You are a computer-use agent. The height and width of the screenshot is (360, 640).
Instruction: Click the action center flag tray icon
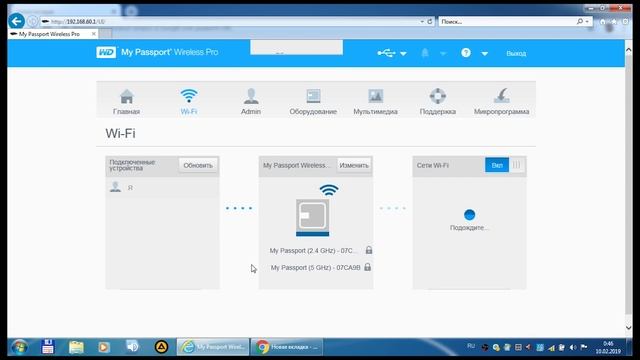click(x=584, y=347)
